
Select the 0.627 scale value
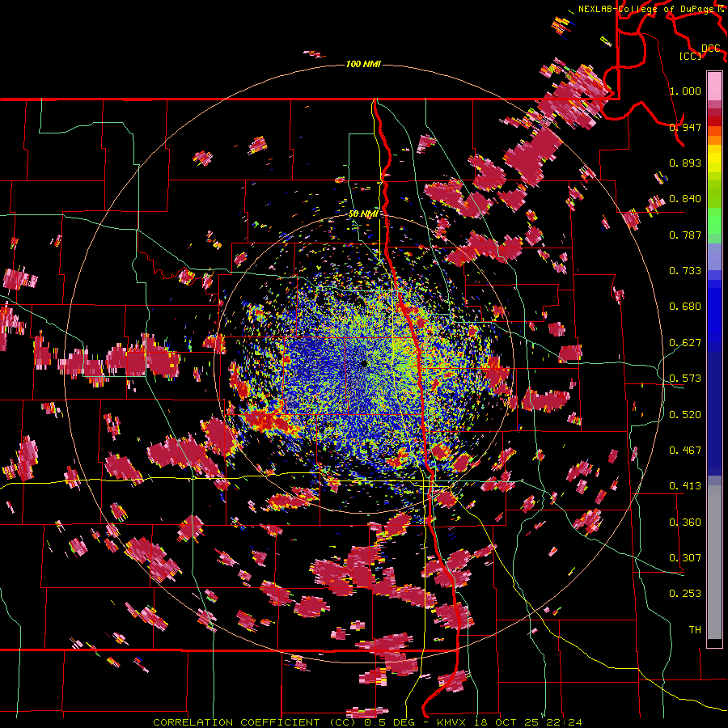click(x=685, y=343)
